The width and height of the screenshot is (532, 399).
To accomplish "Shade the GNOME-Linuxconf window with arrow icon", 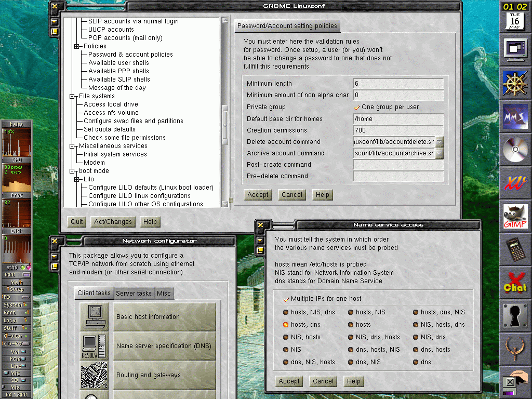I will point(54,21).
